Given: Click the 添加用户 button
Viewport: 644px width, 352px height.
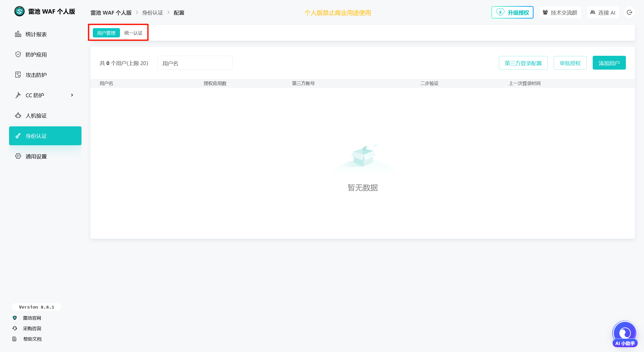Looking at the screenshot, I should coord(609,63).
